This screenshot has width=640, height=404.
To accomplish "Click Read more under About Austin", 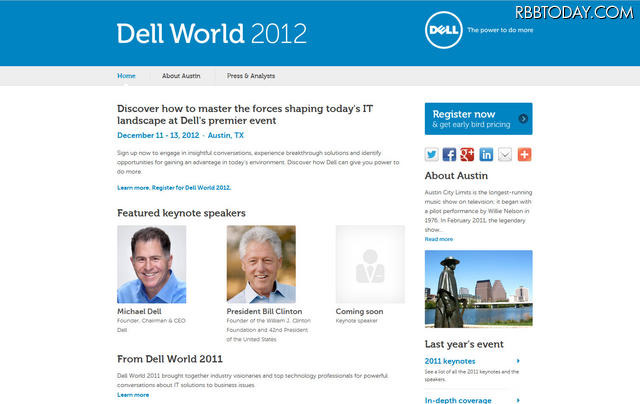I will pyautogui.click(x=439, y=239).
